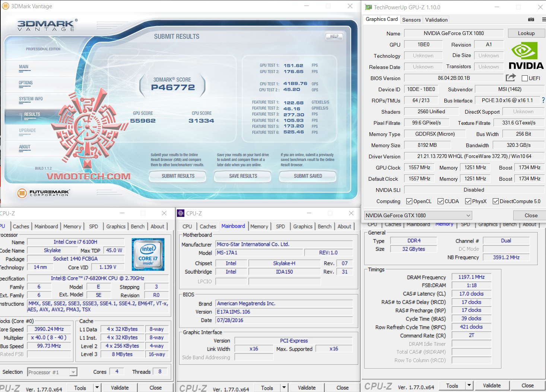The image size is (546, 392).
Task: Click the question mark beside Bus Interface
Action: 543,100
